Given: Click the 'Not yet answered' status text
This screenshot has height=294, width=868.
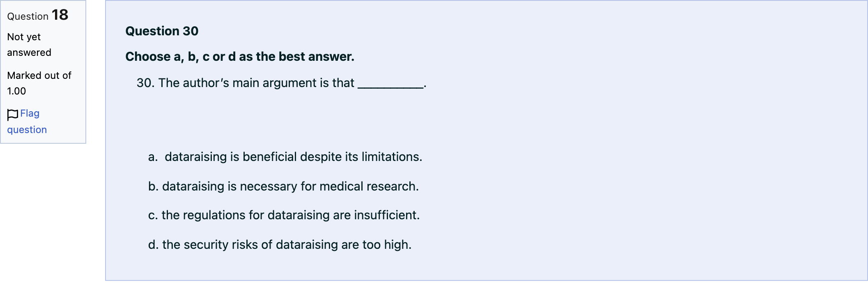Looking at the screenshot, I should (29, 45).
